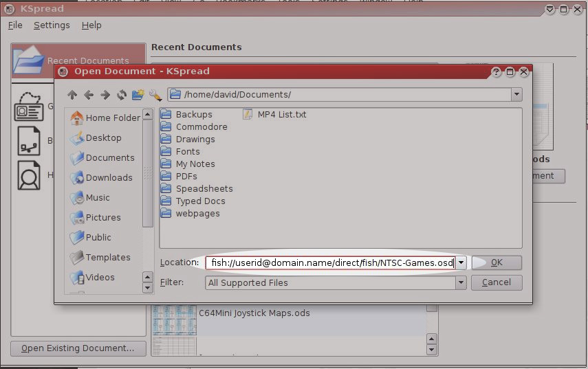The width and height of the screenshot is (588, 369).
Task: Open the My Notes folder
Action: [188, 164]
